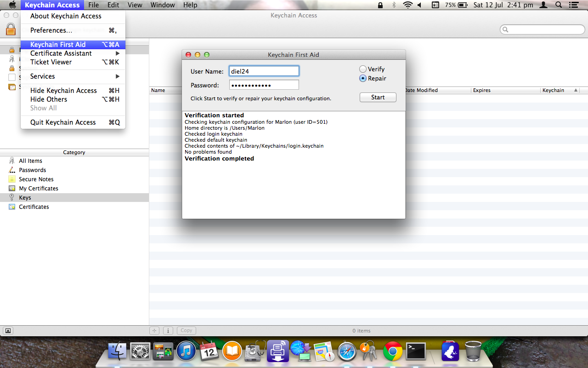Click the Keychain column sort arrow
588x368 pixels.
576,90
